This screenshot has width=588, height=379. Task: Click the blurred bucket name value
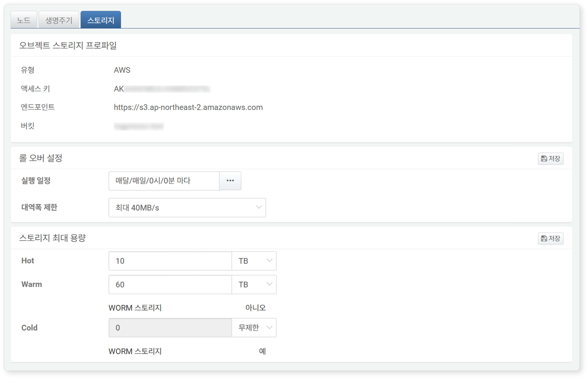click(x=139, y=126)
